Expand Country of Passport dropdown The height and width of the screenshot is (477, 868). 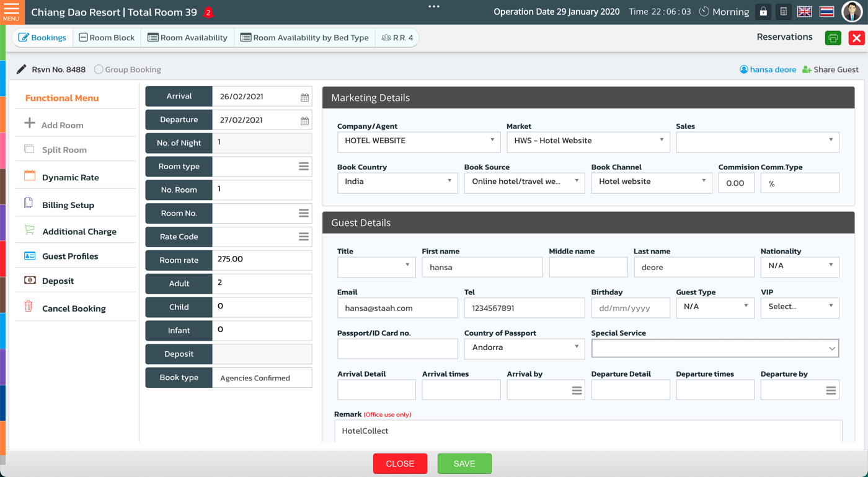[x=525, y=348]
